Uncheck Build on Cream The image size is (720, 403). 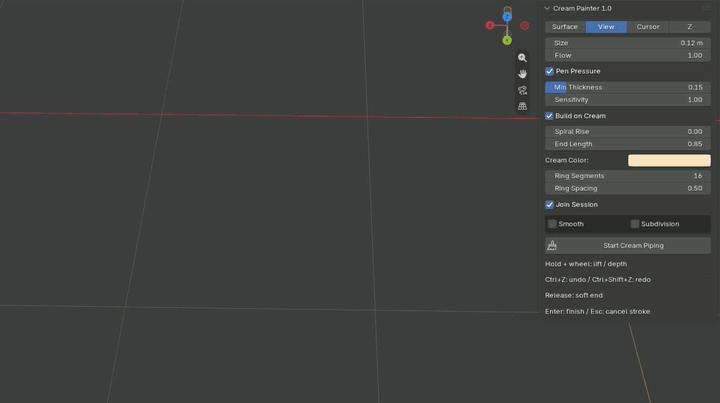click(x=549, y=116)
